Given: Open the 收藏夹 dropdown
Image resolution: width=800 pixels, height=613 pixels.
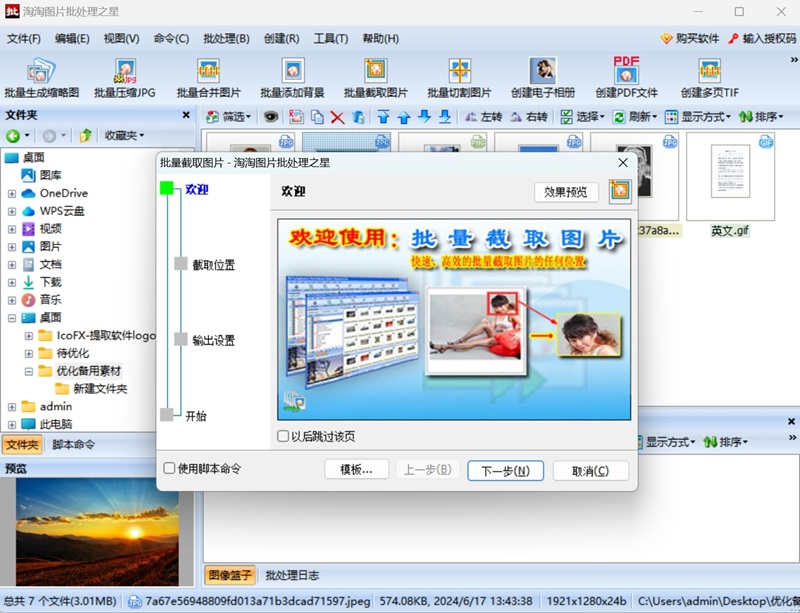Looking at the screenshot, I should (x=124, y=135).
